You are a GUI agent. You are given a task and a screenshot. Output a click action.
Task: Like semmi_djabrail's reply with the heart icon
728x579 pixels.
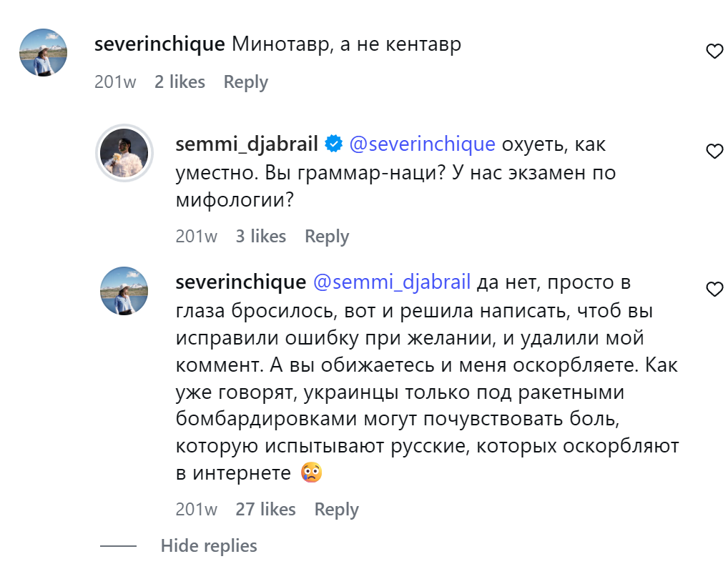point(714,152)
